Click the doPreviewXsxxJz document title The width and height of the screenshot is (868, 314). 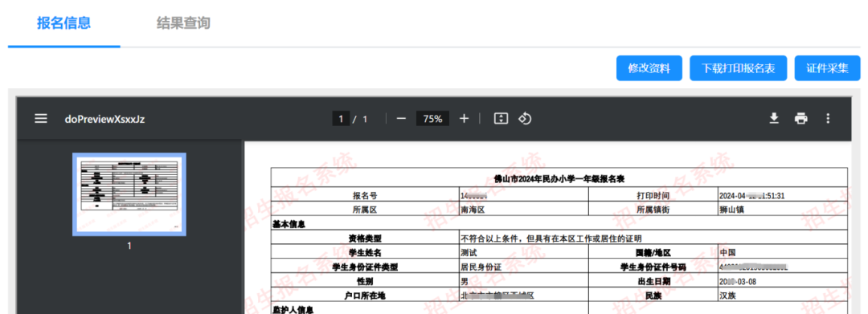pyautogui.click(x=104, y=118)
